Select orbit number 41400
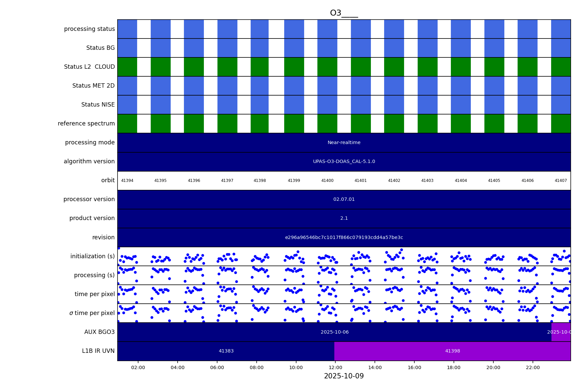 coord(327,181)
